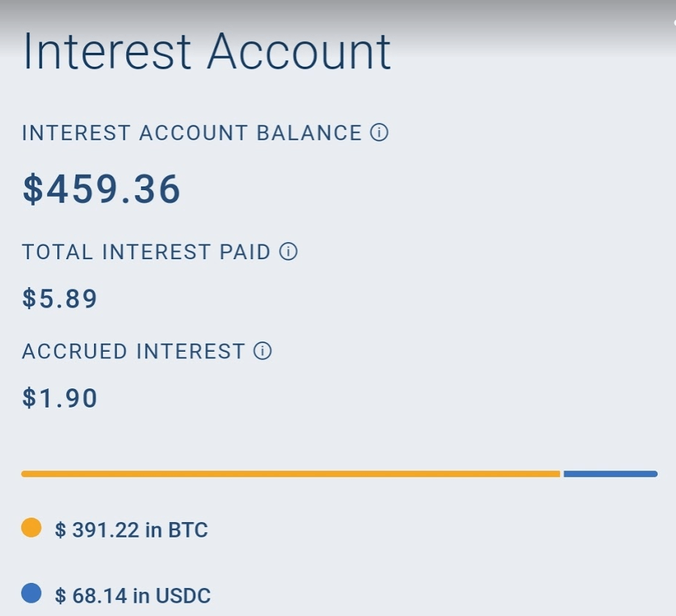Click the gray bar at the top

pos(338,10)
